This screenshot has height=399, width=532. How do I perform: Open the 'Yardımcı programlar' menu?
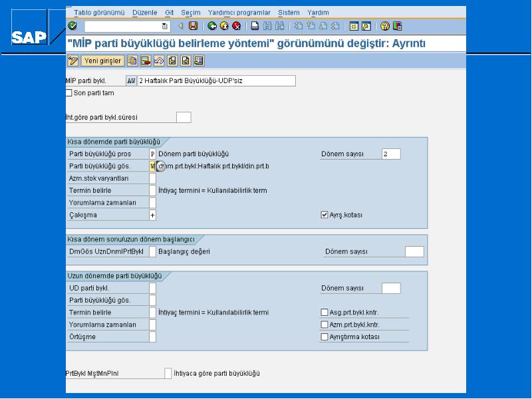pyautogui.click(x=239, y=13)
